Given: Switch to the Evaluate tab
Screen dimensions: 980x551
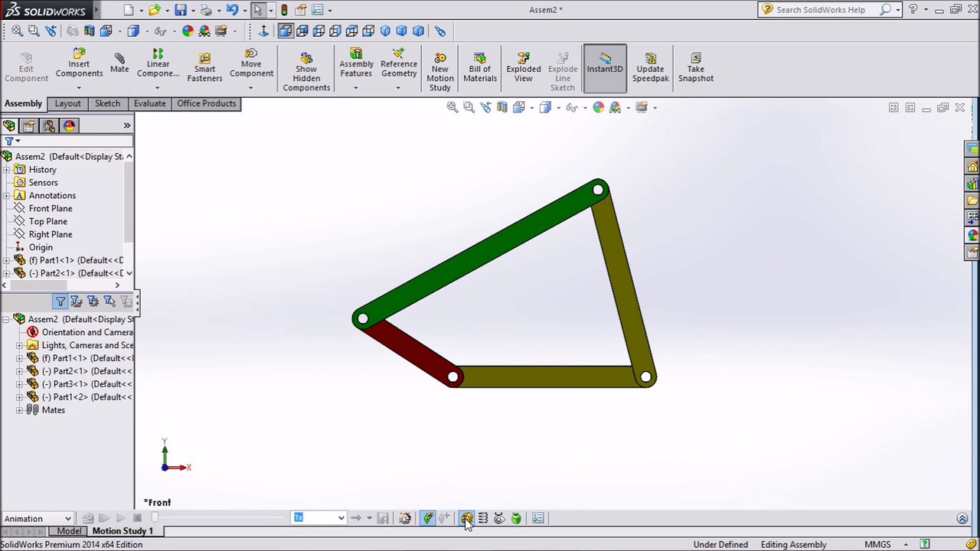Looking at the screenshot, I should [x=149, y=103].
